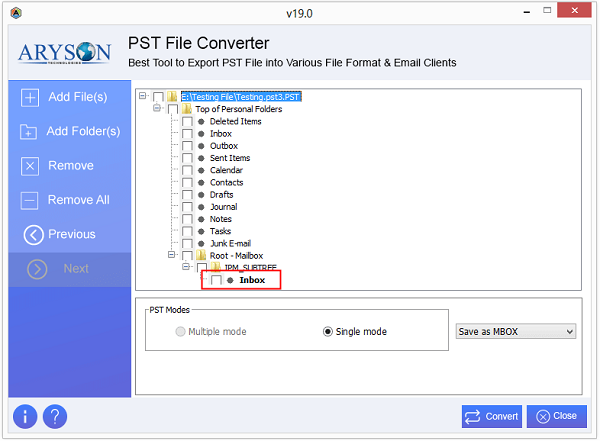Click the Remove label in sidebar
The image size is (600, 441).
point(71,166)
